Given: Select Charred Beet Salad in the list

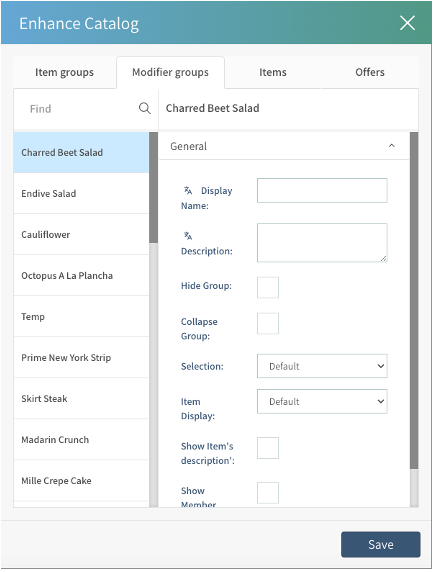Looking at the screenshot, I should tap(81, 152).
